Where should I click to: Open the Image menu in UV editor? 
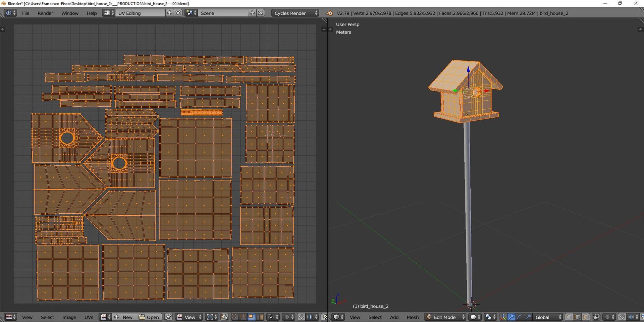tap(69, 317)
